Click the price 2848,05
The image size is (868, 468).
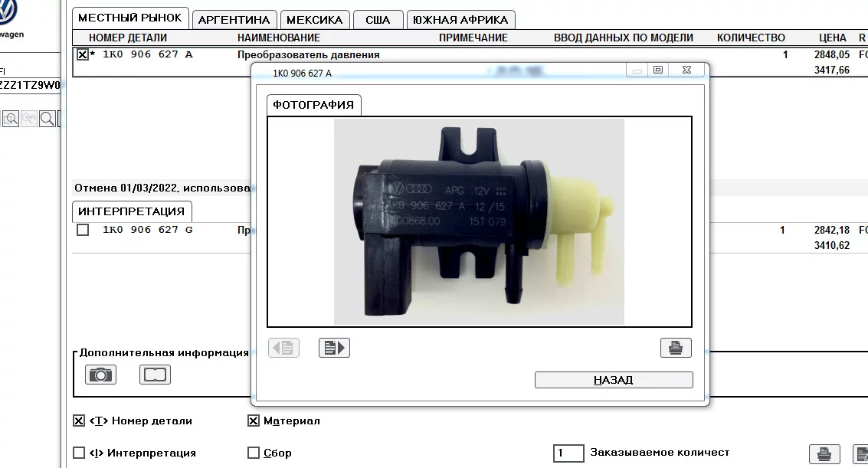tap(831, 55)
